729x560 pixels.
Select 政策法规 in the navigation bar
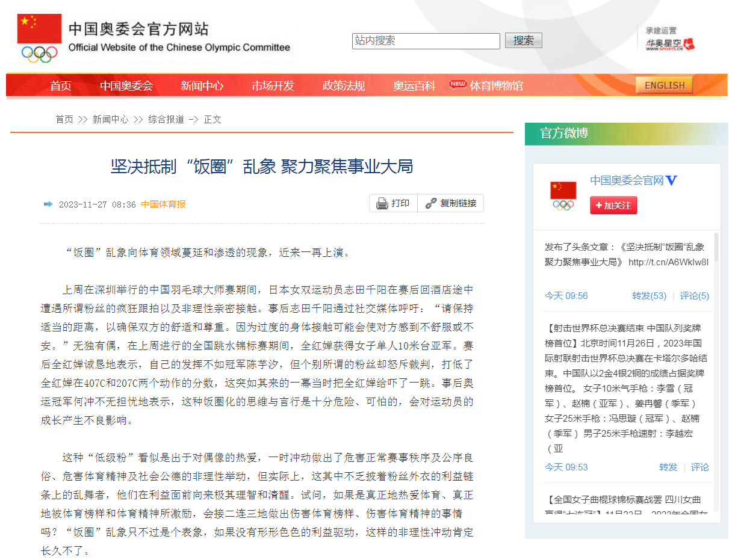pyautogui.click(x=344, y=85)
